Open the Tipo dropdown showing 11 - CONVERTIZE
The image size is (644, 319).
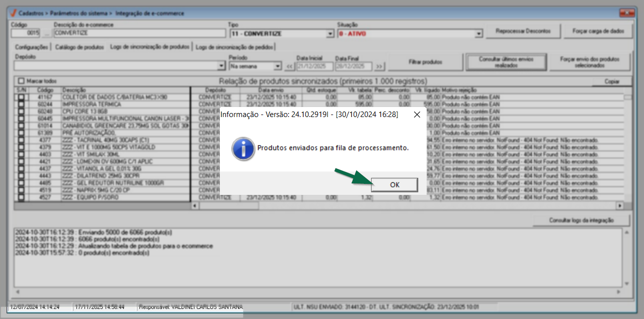pos(330,34)
